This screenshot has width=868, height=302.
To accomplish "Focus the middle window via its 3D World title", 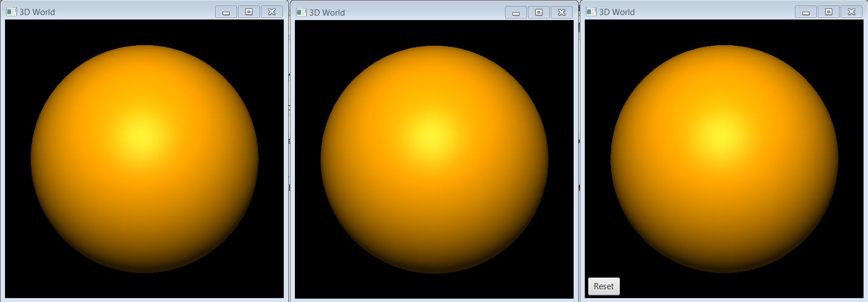I will tap(327, 13).
